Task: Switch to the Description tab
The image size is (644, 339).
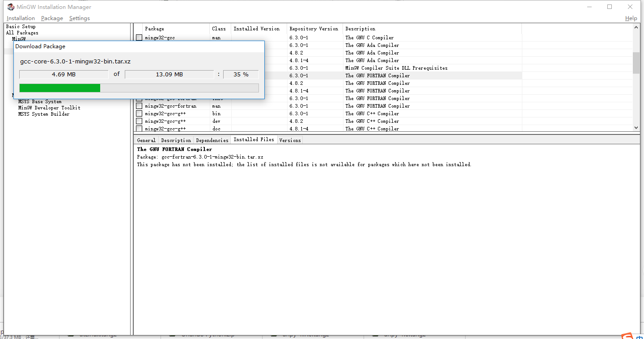Action: click(x=176, y=140)
